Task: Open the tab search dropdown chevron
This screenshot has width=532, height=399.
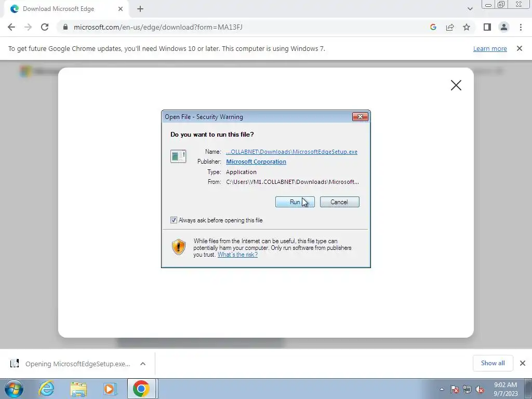Action: click(x=470, y=9)
